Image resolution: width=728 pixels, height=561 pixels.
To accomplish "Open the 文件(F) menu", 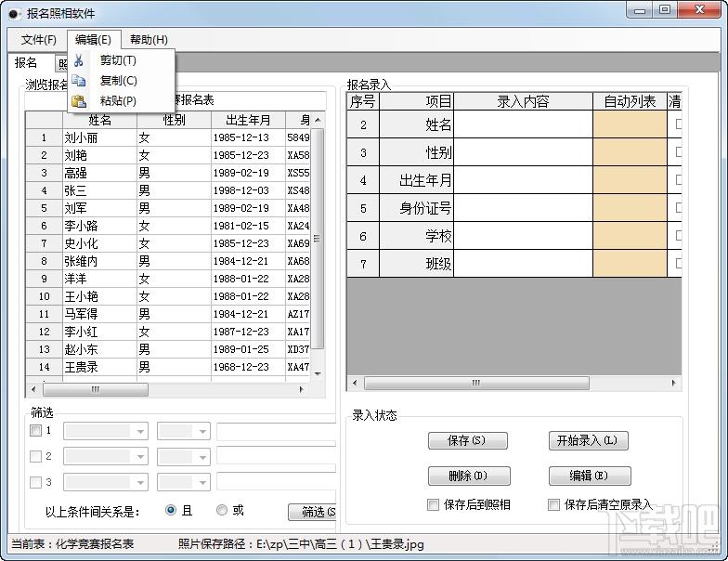I will (39, 40).
